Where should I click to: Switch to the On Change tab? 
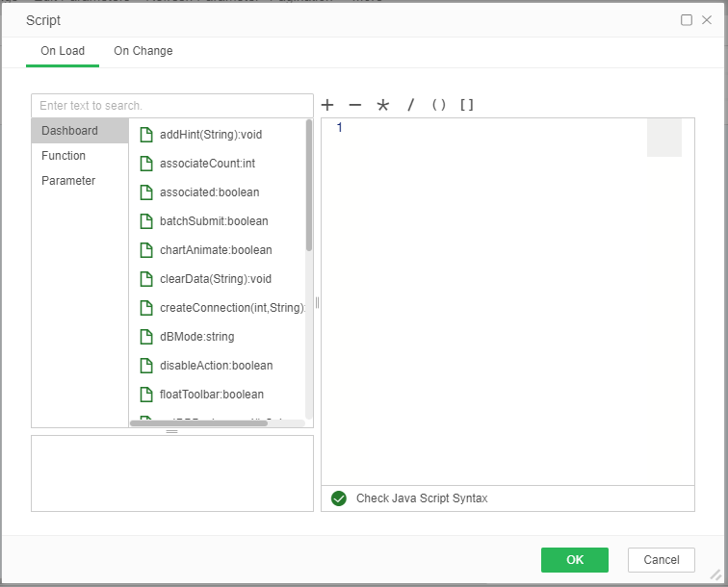[143, 51]
